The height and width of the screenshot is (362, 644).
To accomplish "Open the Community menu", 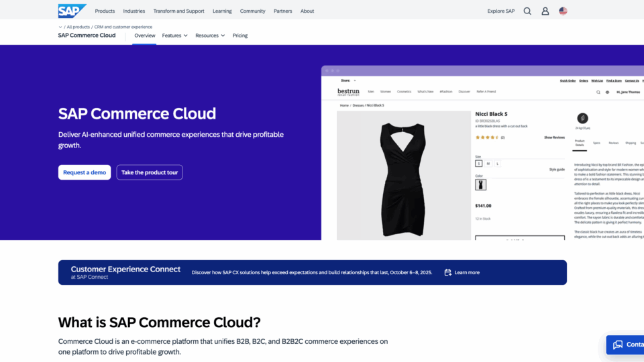I will 253,11.
